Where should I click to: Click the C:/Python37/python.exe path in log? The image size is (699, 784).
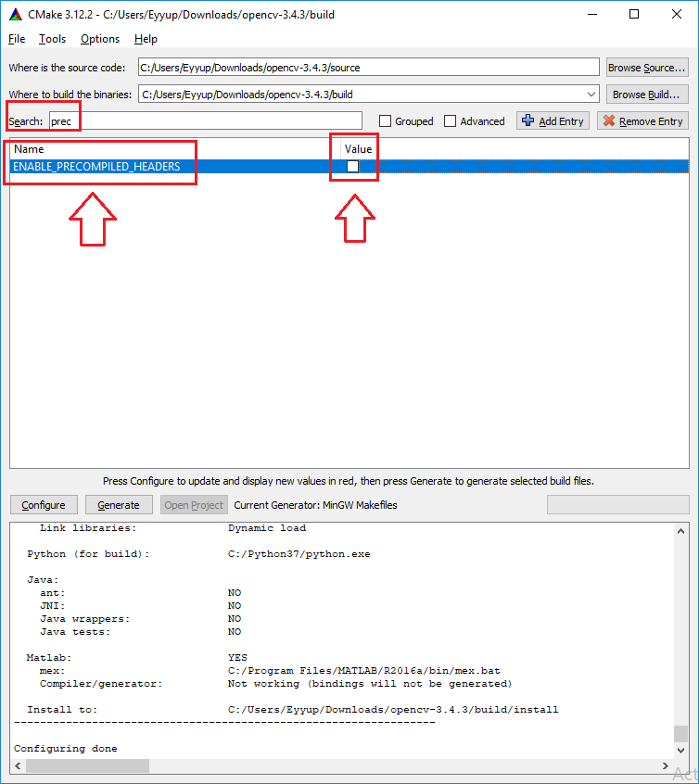click(x=299, y=554)
